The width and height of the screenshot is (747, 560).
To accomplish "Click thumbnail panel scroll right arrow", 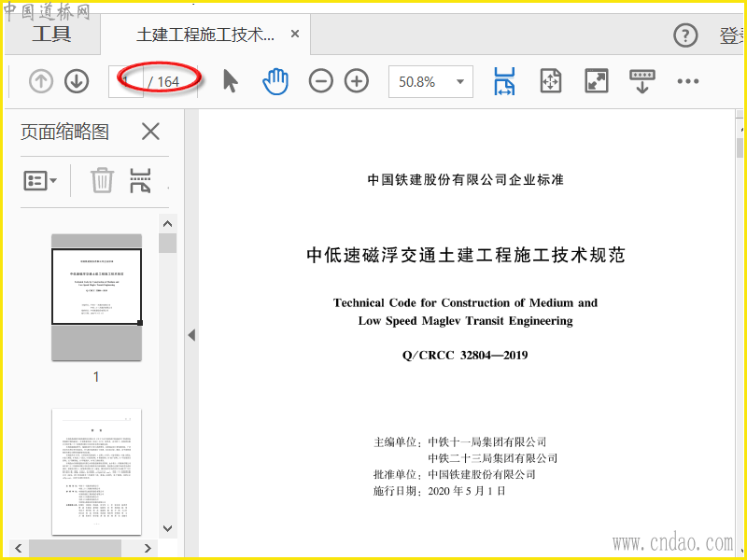I will (148, 548).
